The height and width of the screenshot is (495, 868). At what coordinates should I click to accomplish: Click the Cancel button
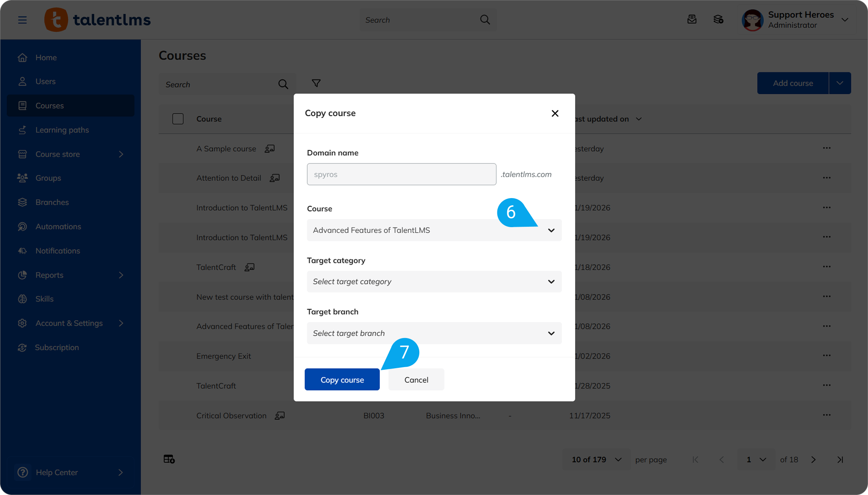(416, 380)
